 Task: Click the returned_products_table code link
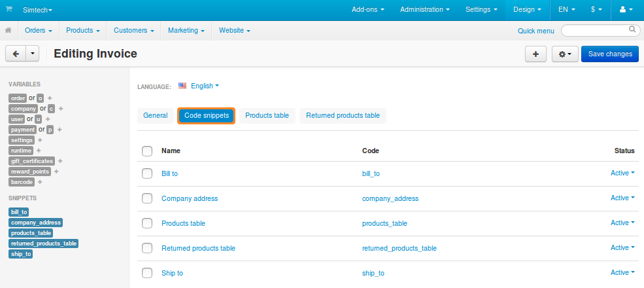coord(399,248)
